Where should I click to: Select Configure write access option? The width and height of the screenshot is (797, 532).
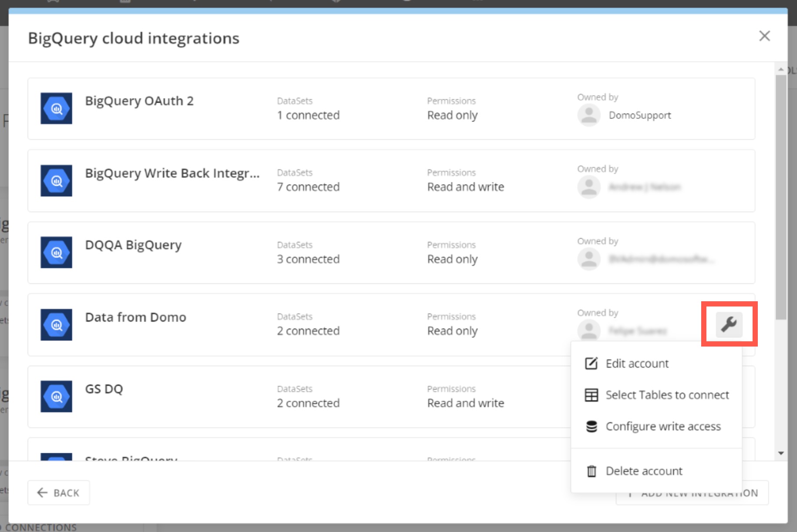(662, 426)
